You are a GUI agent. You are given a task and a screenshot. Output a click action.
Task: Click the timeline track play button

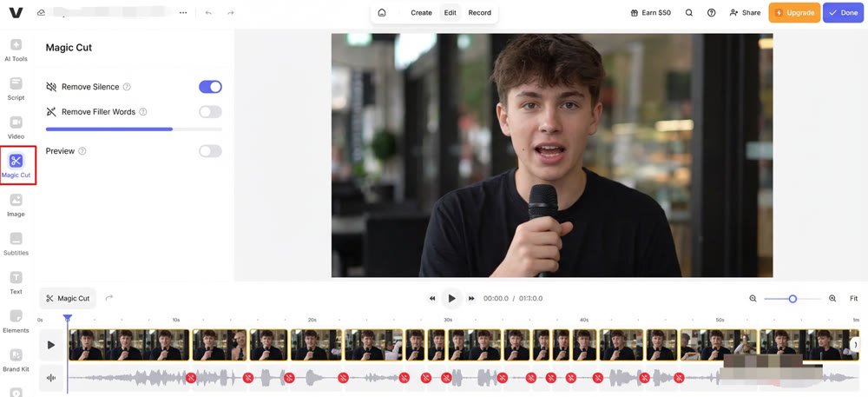(51, 345)
